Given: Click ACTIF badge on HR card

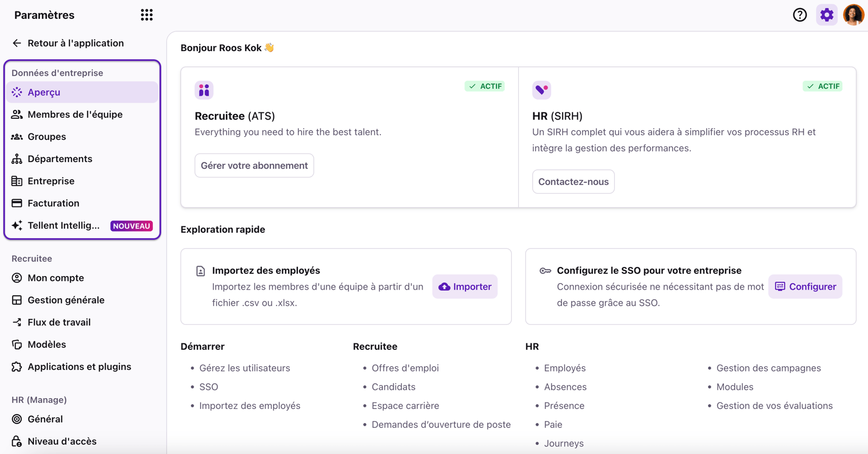Looking at the screenshot, I should tap(822, 86).
